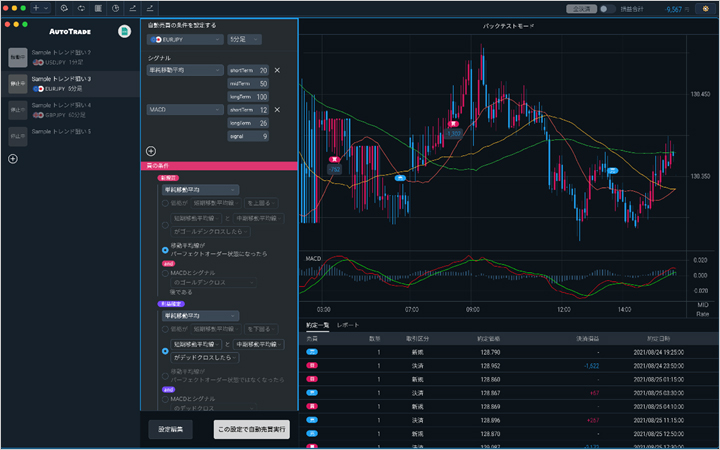Add a new signal with the plus icon
The image size is (720, 450).
click(151, 150)
